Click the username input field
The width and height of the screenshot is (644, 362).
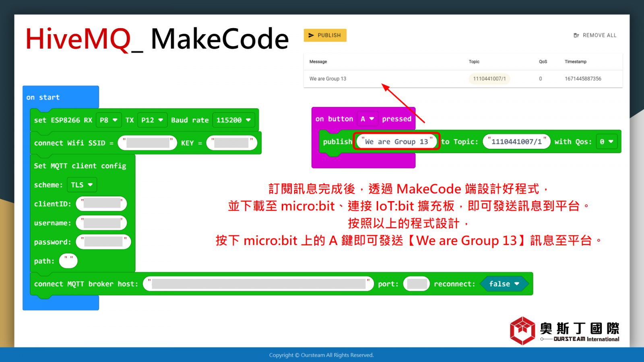(x=101, y=222)
